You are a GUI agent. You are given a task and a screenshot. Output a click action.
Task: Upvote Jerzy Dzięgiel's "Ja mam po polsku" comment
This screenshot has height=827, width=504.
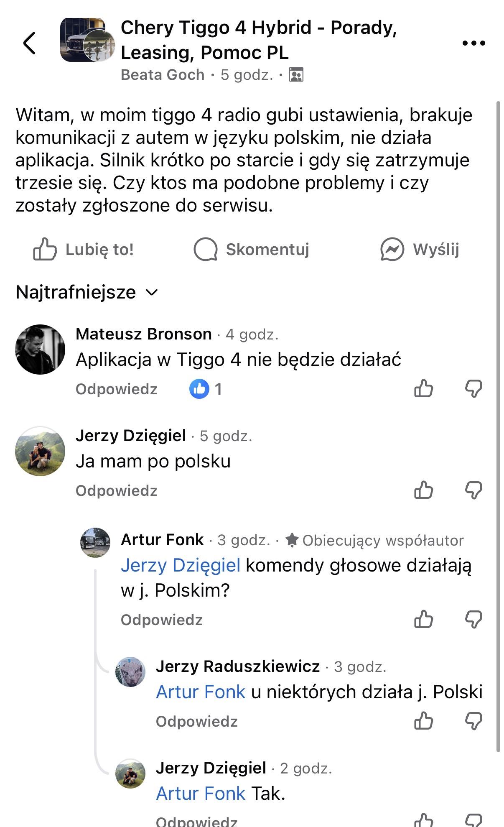click(x=423, y=490)
